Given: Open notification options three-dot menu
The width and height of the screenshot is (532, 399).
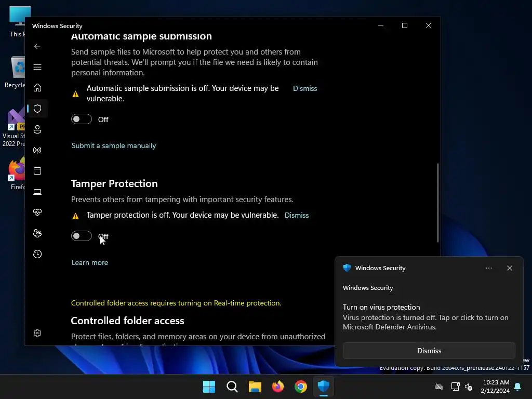Looking at the screenshot, I should (x=488, y=268).
